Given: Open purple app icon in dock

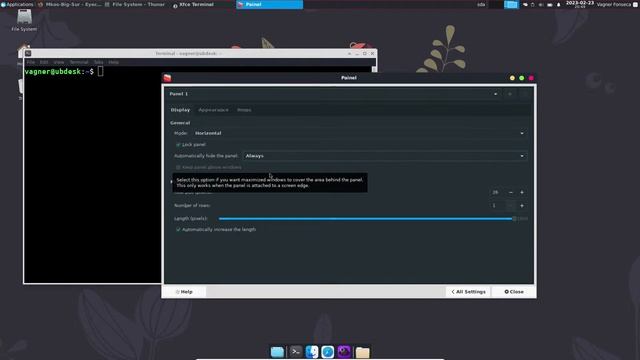Looking at the screenshot, I should coord(344,352).
